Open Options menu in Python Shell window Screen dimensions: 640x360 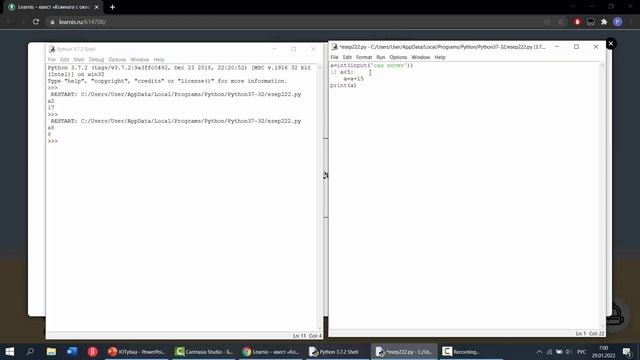coord(117,60)
